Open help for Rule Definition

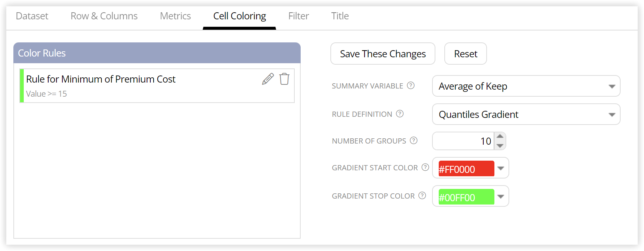click(400, 114)
